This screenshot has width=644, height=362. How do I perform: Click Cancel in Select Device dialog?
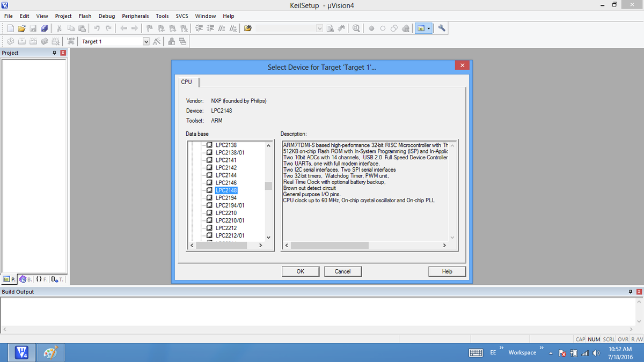[343, 271]
